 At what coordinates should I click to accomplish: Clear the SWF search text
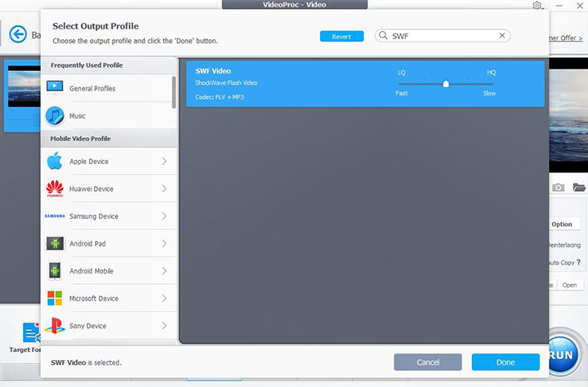(502, 35)
